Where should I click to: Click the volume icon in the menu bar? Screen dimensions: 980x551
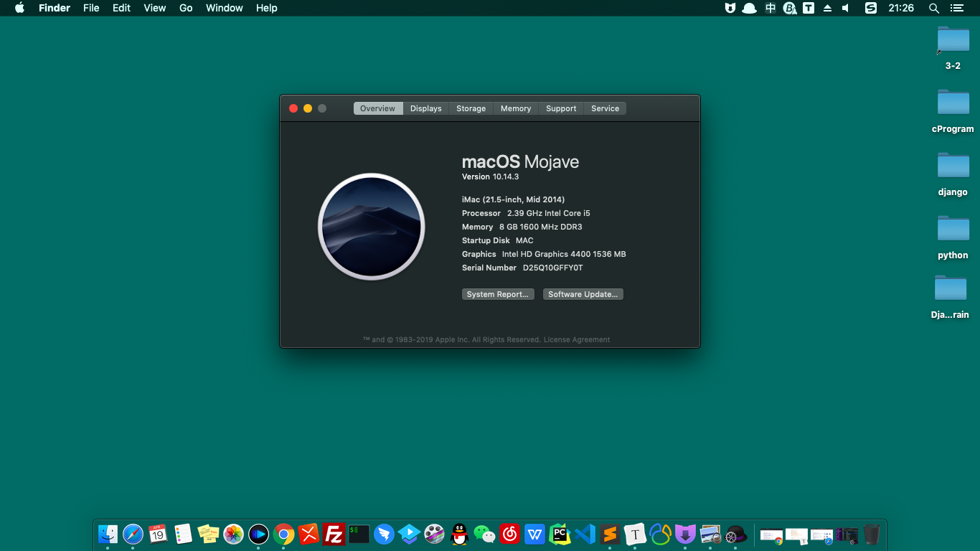pyautogui.click(x=846, y=8)
